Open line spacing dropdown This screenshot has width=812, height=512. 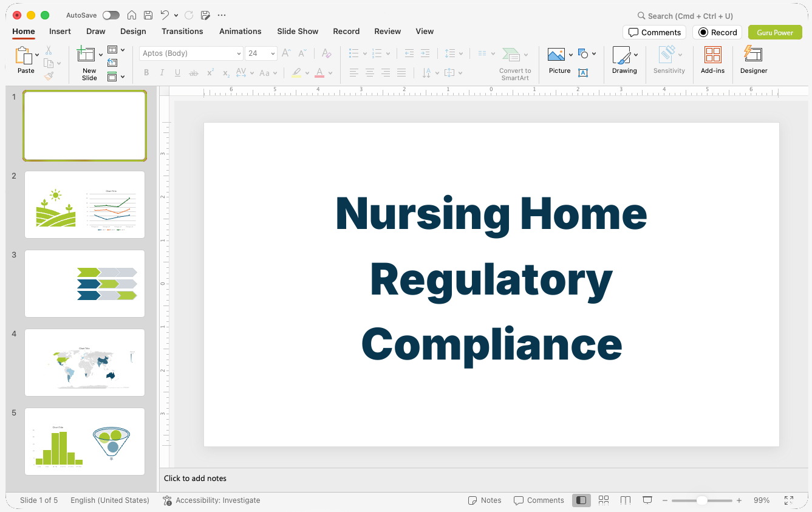(453, 53)
